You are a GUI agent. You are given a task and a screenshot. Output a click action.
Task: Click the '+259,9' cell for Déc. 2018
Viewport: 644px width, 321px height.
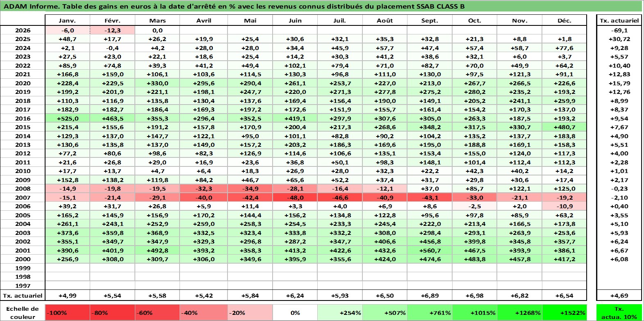564,101
